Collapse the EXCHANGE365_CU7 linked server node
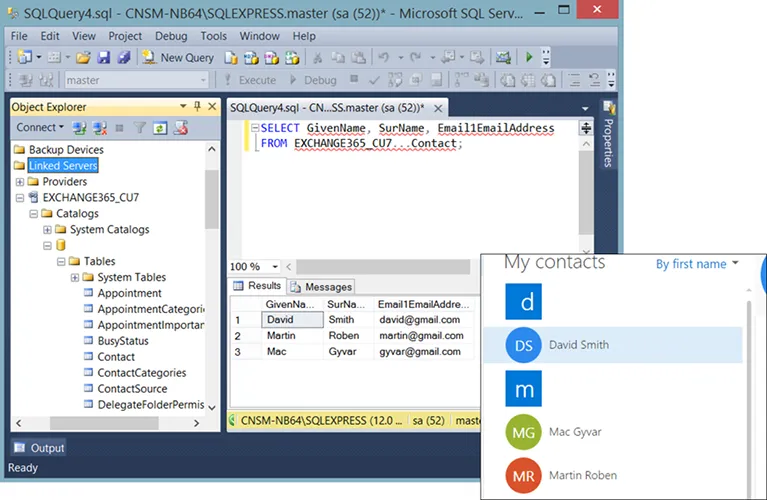This screenshot has width=767, height=500. point(20,198)
